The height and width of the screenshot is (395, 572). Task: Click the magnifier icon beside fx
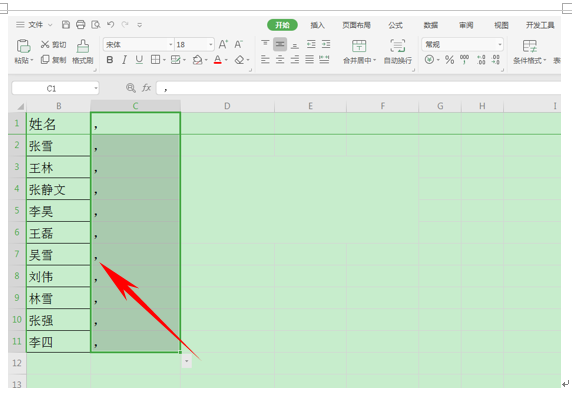(131, 88)
